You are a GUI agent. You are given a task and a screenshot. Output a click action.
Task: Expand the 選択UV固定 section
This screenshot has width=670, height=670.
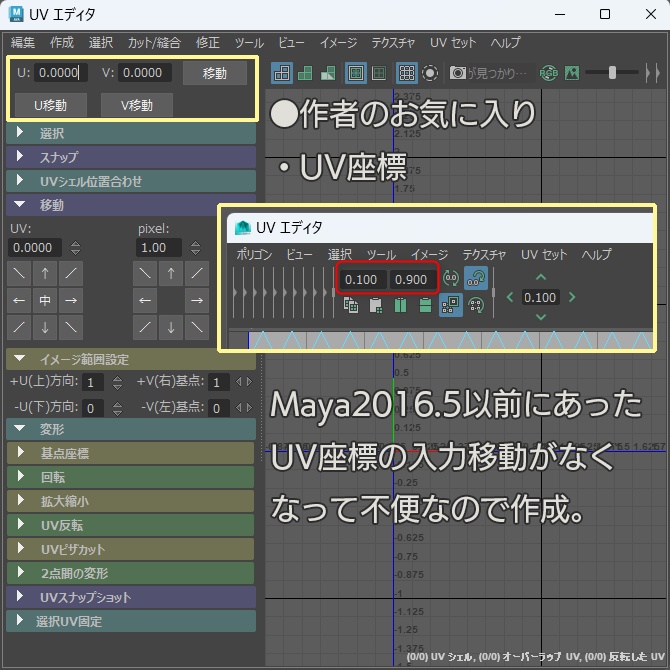[131, 621]
